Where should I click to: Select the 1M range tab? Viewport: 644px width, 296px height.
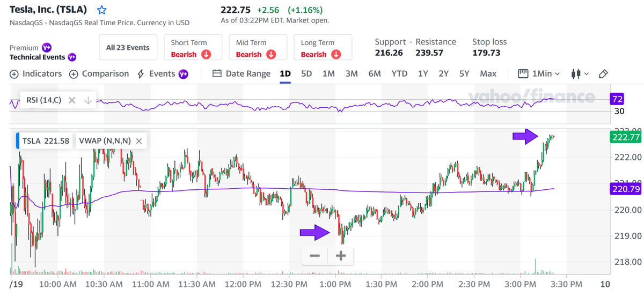tap(328, 73)
